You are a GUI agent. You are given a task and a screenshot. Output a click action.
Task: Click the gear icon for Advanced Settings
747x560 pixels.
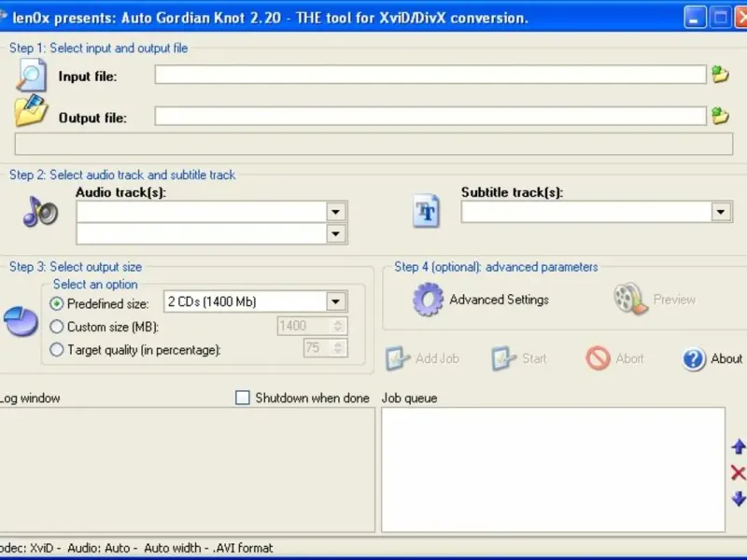point(428,300)
